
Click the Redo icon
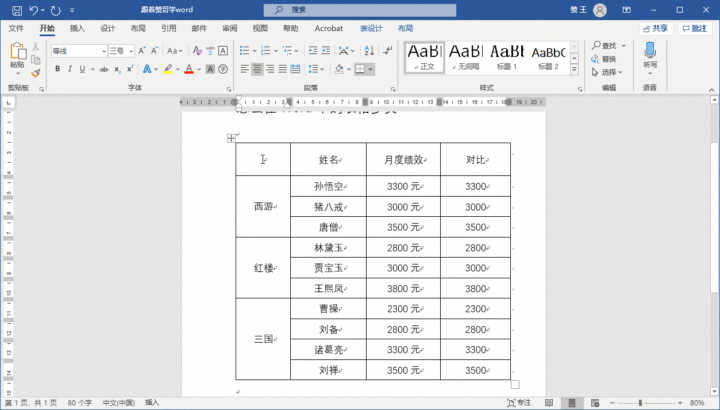pos(56,10)
